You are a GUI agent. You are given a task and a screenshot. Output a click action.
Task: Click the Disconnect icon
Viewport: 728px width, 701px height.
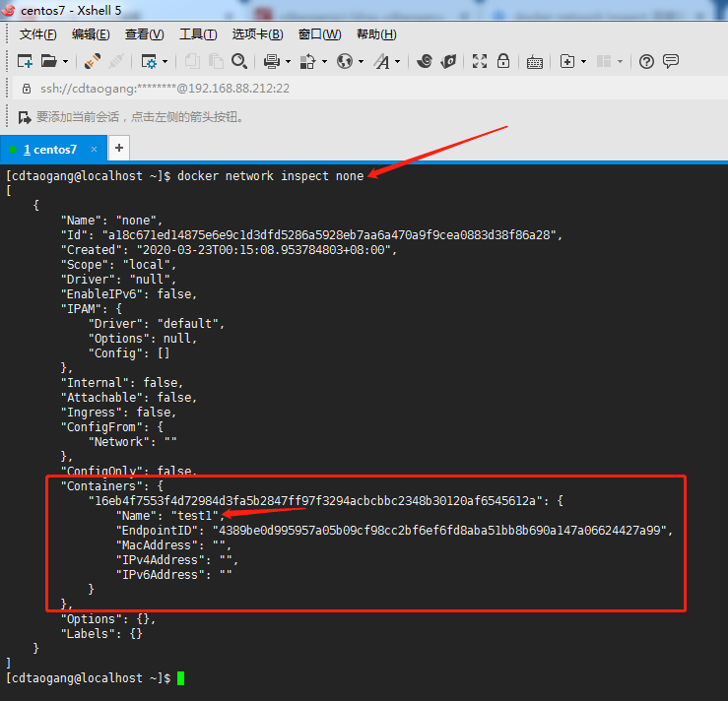116,61
